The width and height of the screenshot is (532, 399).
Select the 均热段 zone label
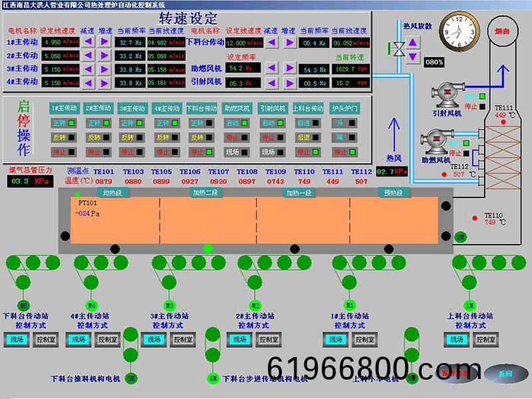[112, 193]
